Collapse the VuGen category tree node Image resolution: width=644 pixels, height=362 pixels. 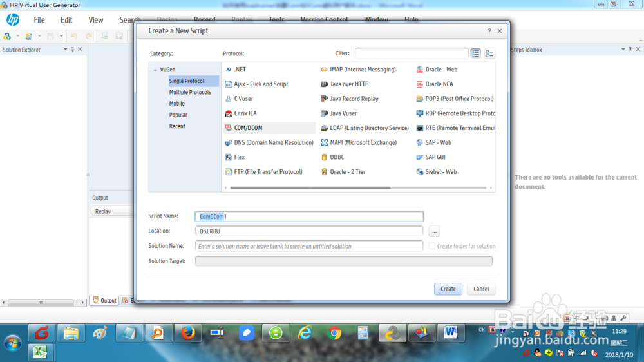(x=155, y=70)
